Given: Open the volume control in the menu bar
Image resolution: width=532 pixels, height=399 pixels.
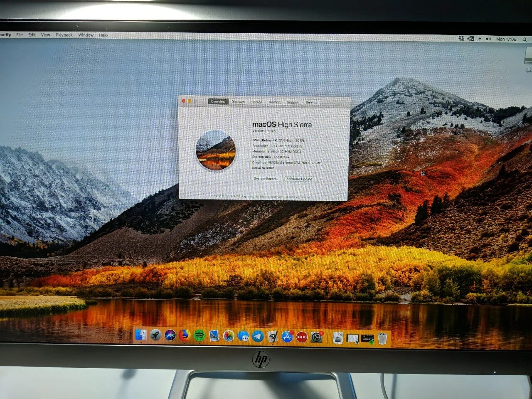Looking at the screenshot, I should [x=488, y=39].
